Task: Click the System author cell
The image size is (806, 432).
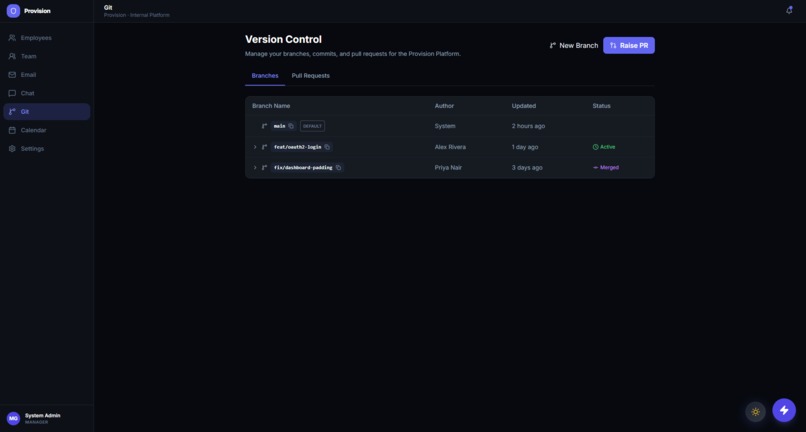Action: 445,126
